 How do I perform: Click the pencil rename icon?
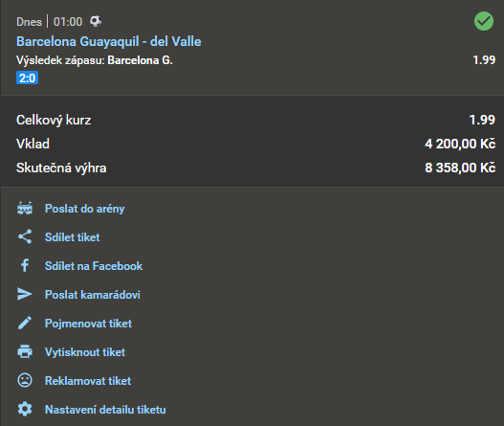tap(25, 323)
